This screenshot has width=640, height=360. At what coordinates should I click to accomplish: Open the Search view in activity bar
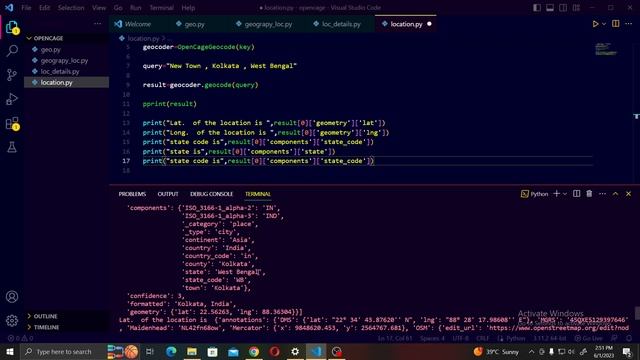(12, 51)
